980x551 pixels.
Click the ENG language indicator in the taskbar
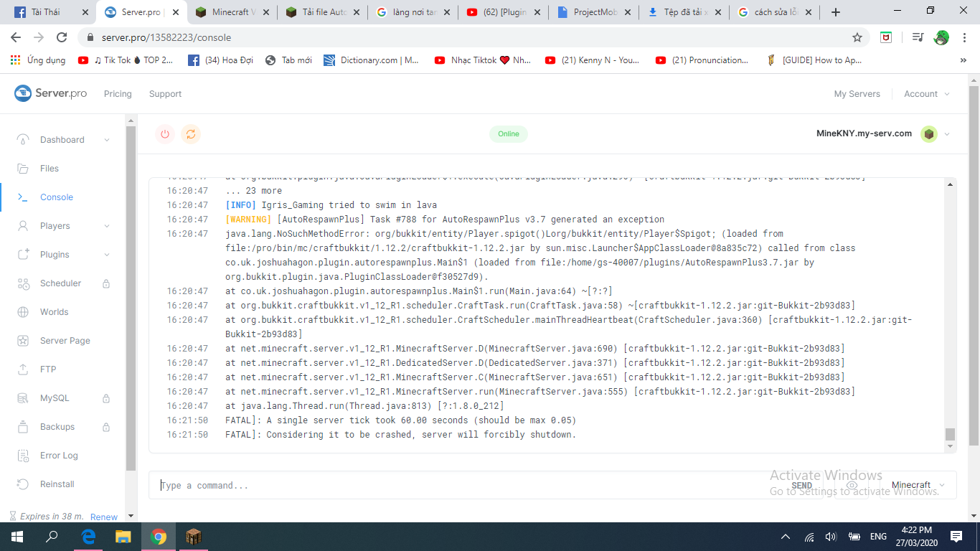click(x=878, y=537)
